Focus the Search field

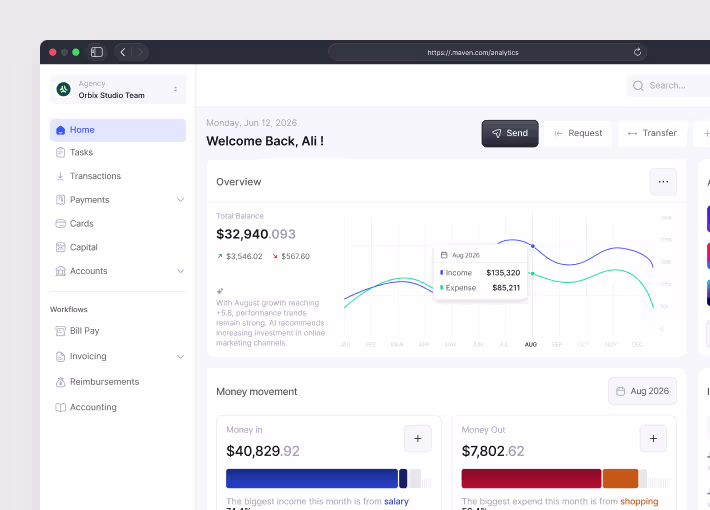point(668,86)
